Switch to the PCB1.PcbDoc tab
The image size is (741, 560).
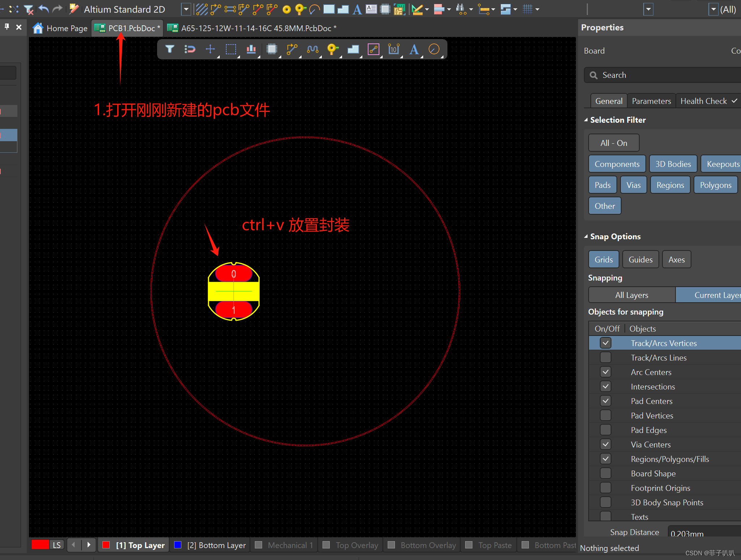point(131,28)
